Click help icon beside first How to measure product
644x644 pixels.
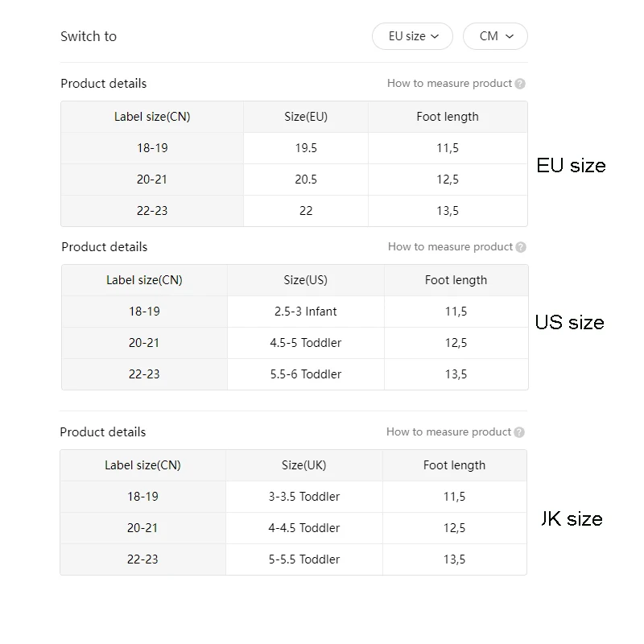coord(520,84)
